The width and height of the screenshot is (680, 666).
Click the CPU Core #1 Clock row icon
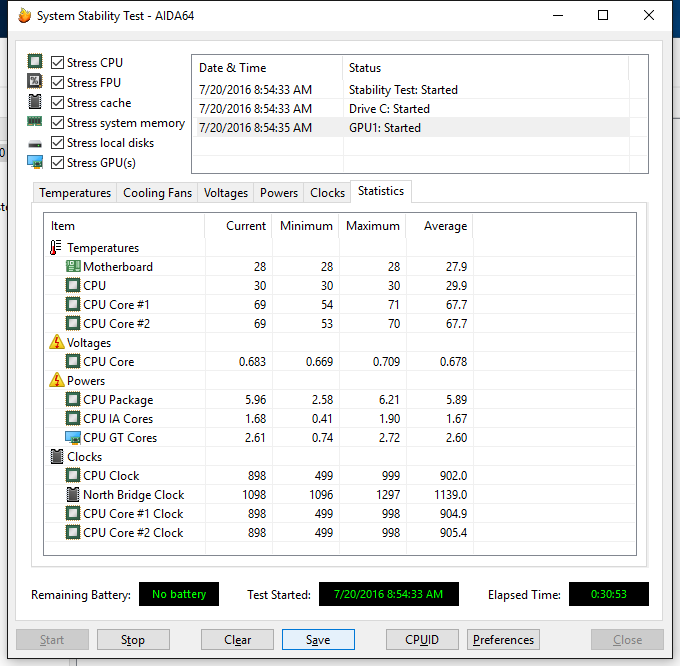coord(73,513)
